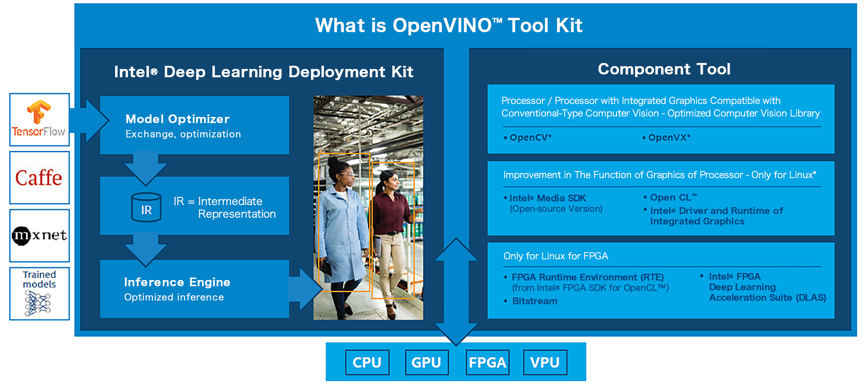Viewport: 868px width, 392px height.
Task: Click the Trained models neural network tile
Action: click(x=40, y=294)
